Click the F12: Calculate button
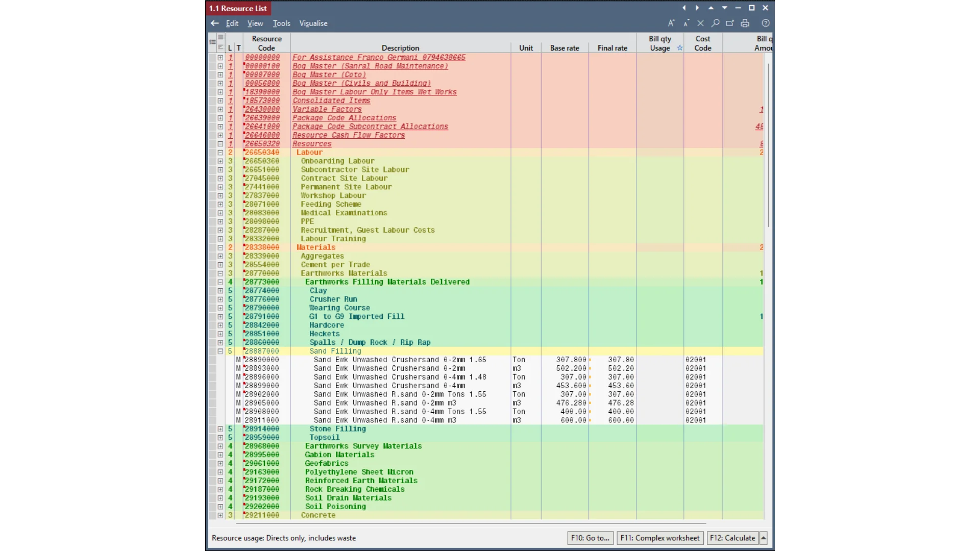 (x=732, y=538)
